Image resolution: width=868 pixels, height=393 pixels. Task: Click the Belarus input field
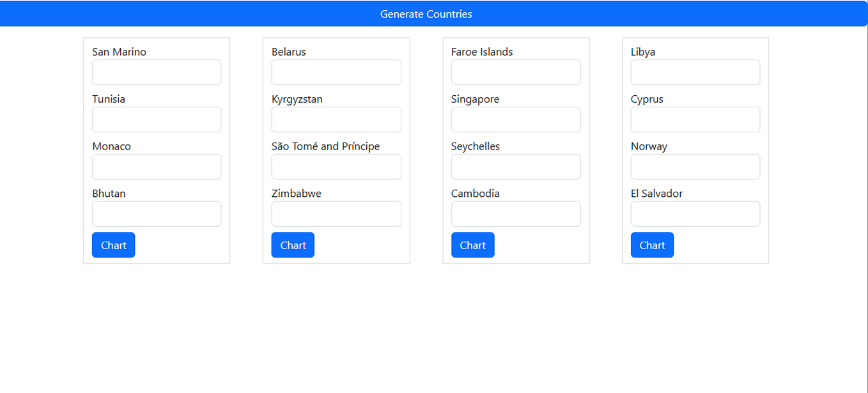coord(336,72)
